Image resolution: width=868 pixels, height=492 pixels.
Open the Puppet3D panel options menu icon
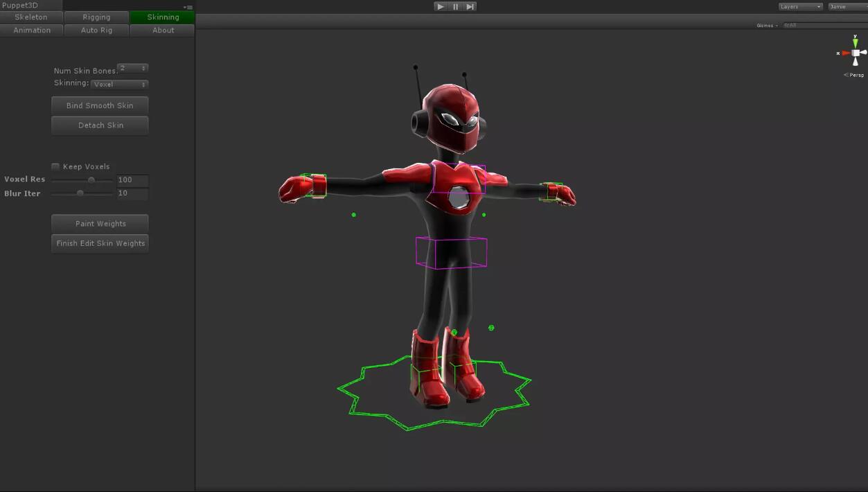coord(188,8)
